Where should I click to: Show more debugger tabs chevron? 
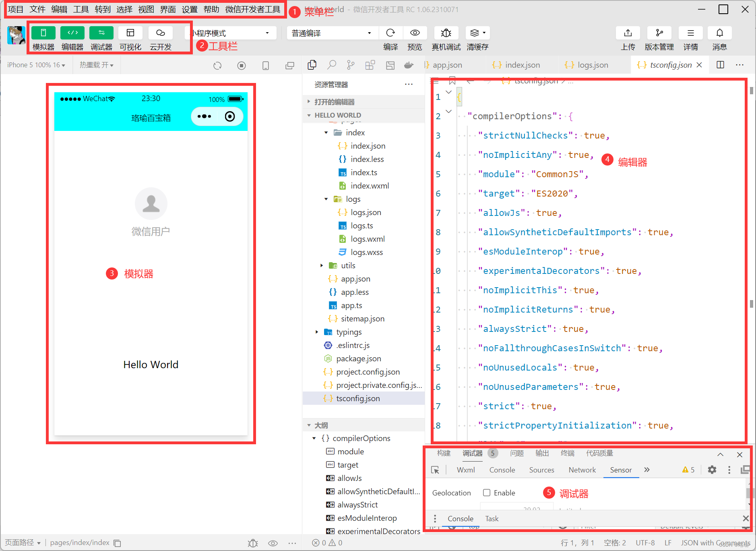[647, 470]
